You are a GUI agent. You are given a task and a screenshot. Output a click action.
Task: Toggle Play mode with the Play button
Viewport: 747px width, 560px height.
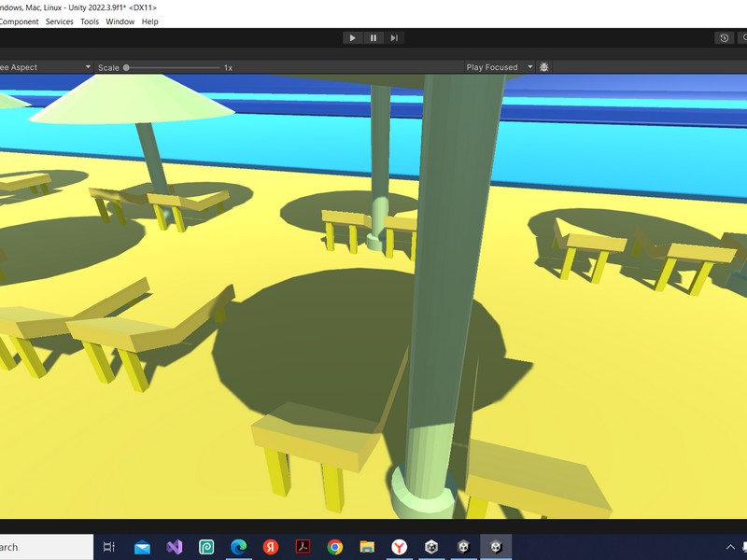(x=352, y=38)
